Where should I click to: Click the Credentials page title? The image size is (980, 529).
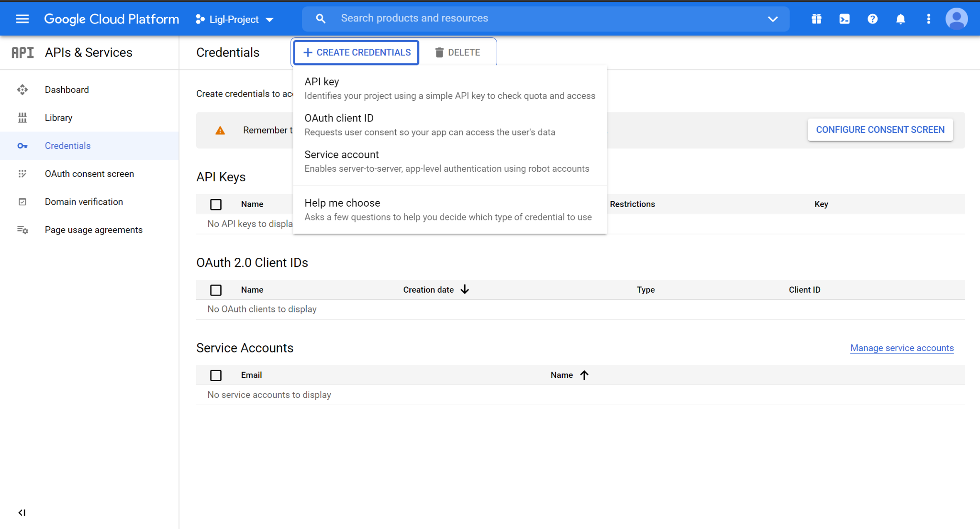[228, 53]
